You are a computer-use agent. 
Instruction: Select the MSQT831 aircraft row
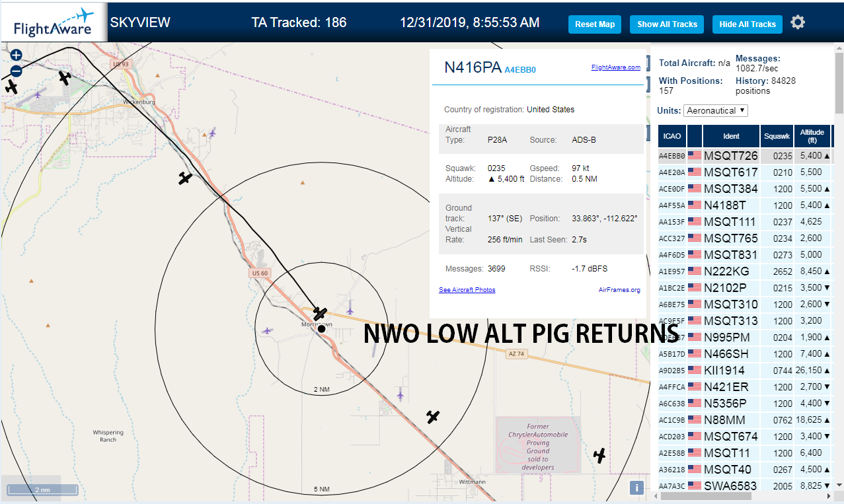[x=745, y=255]
